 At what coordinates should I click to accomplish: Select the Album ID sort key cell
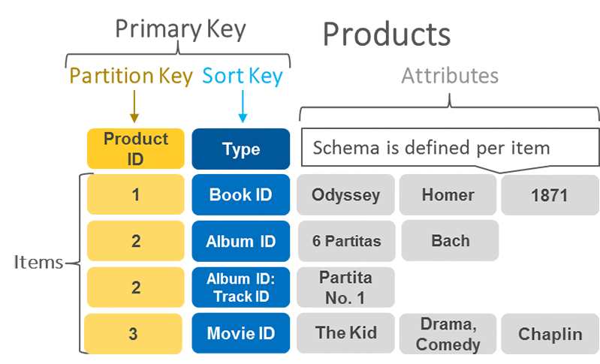[241, 241]
